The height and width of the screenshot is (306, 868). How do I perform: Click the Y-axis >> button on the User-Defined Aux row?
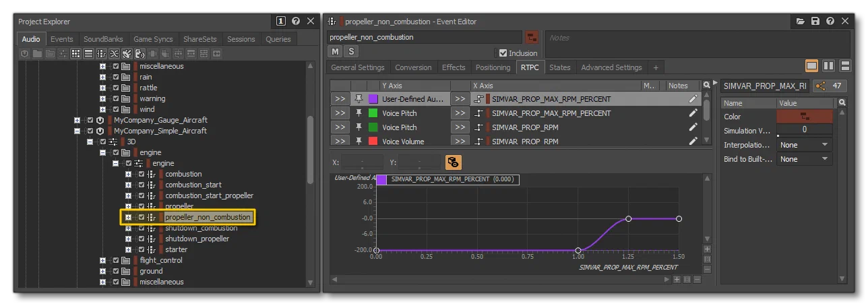click(x=340, y=99)
